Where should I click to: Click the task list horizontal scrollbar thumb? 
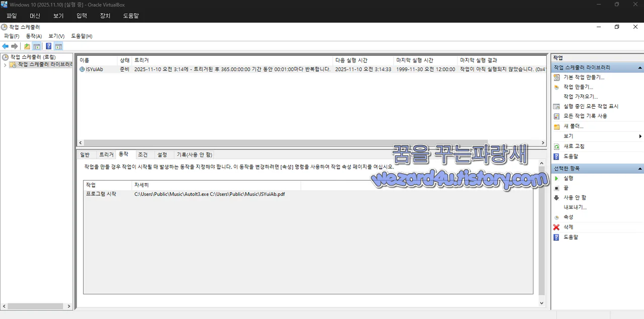pyautogui.click(x=285, y=143)
